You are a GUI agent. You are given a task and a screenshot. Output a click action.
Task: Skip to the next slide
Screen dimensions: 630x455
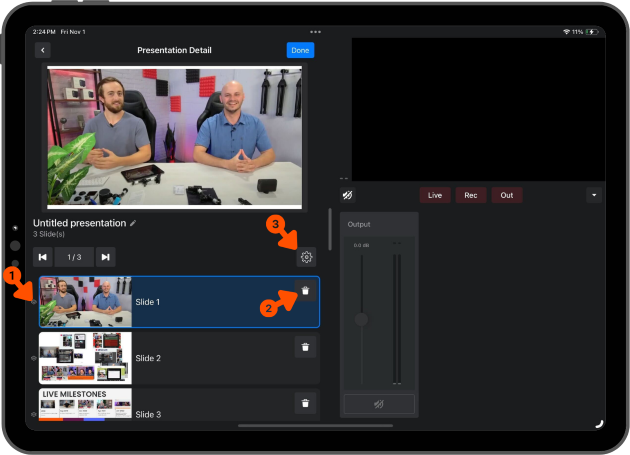106,257
